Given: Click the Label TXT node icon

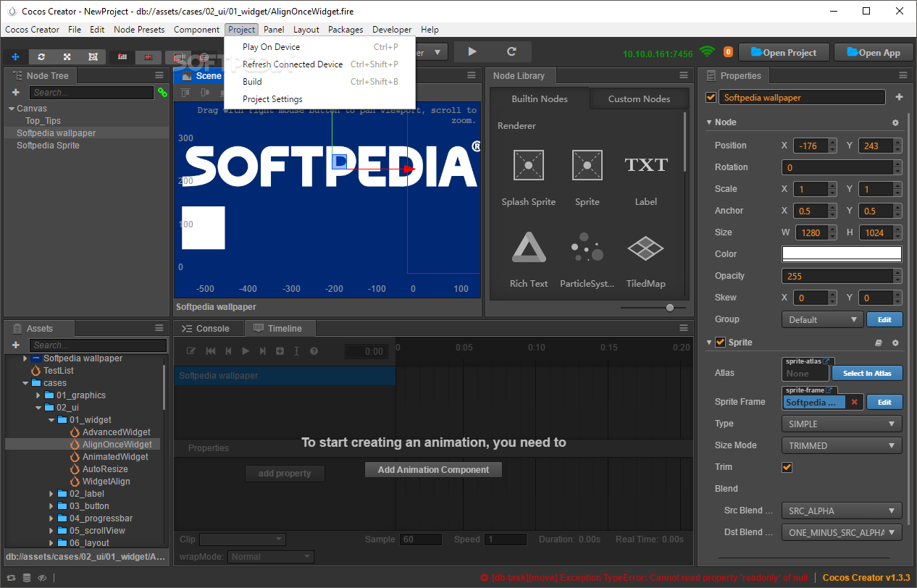Looking at the screenshot, I should (x=646, y=165).
